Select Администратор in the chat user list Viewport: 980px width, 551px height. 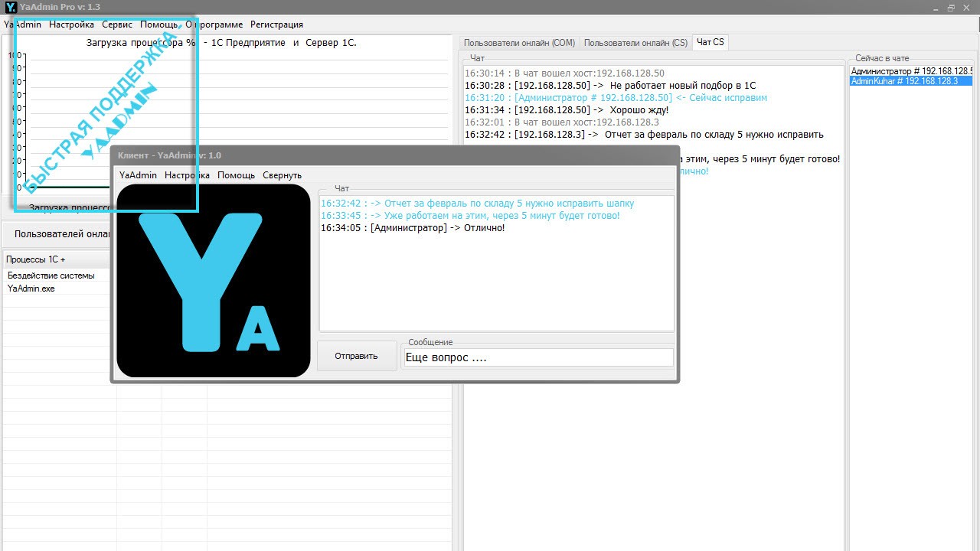(910, 71)
